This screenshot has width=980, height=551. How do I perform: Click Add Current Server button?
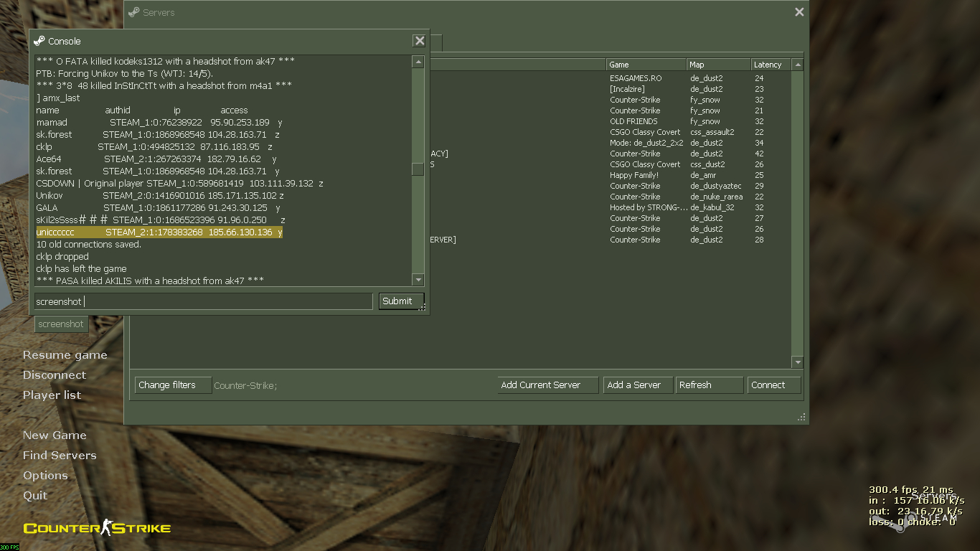[548, 385]
